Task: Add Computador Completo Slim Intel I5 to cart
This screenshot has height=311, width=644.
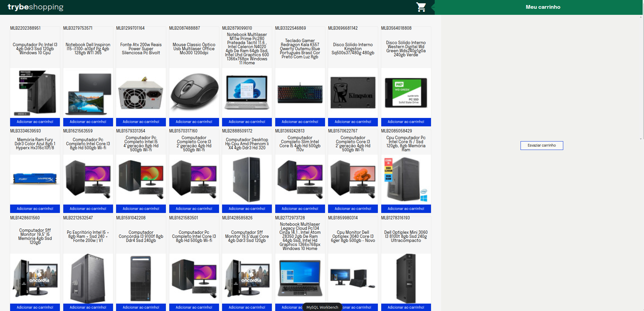Action: (300, 209)
